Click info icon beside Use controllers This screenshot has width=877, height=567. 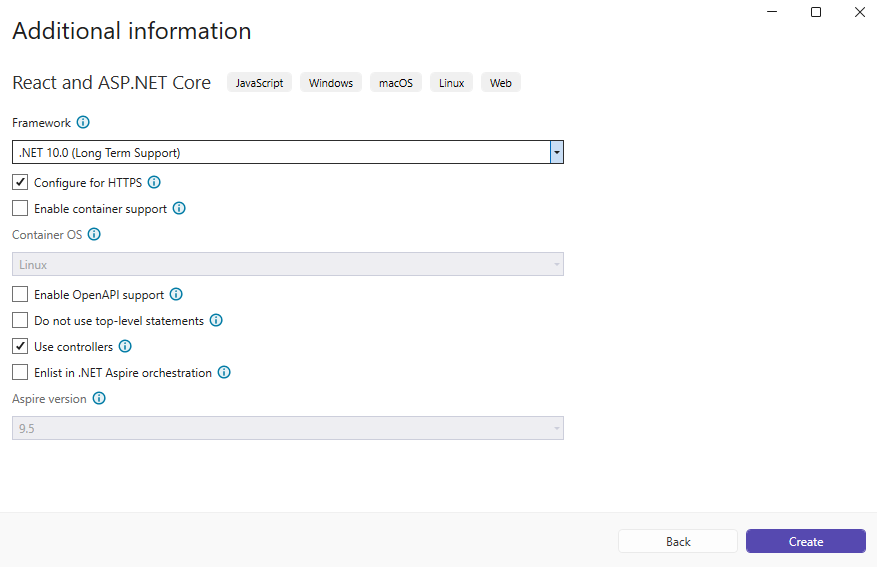point(125,347)
